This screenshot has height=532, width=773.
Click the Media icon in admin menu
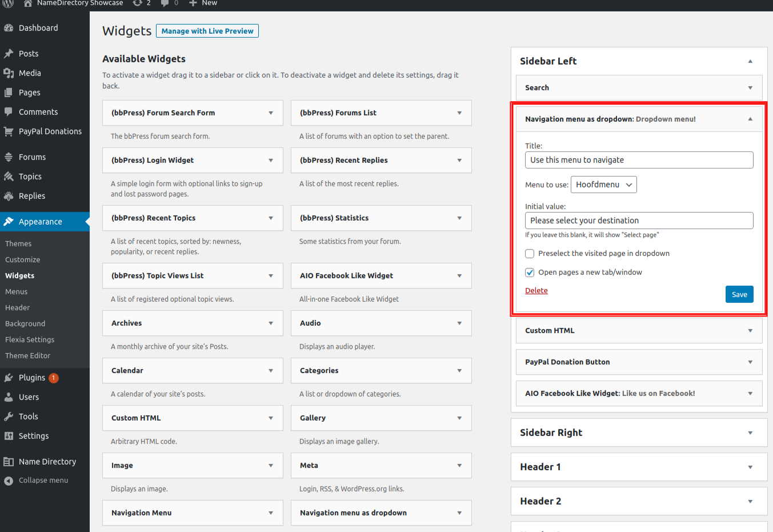click(9, 73)
